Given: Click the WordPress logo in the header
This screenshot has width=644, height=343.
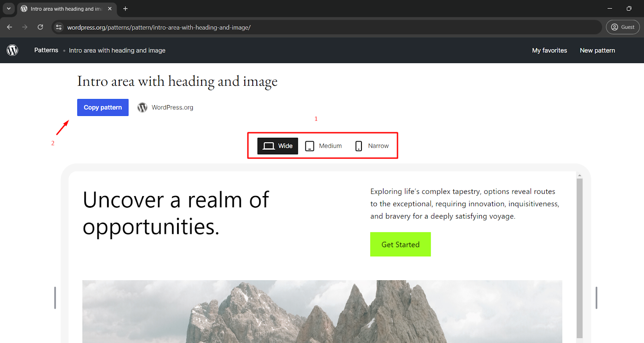Looking at the screenshot, I should click(x=12, y=50).
